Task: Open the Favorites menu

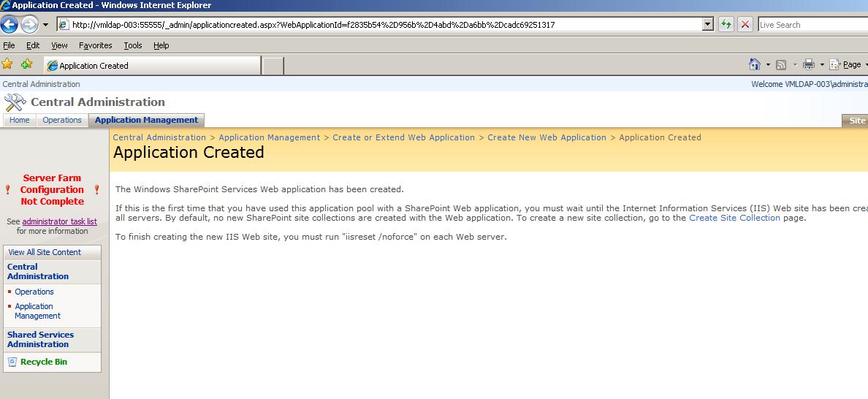Action: [95, 45]
